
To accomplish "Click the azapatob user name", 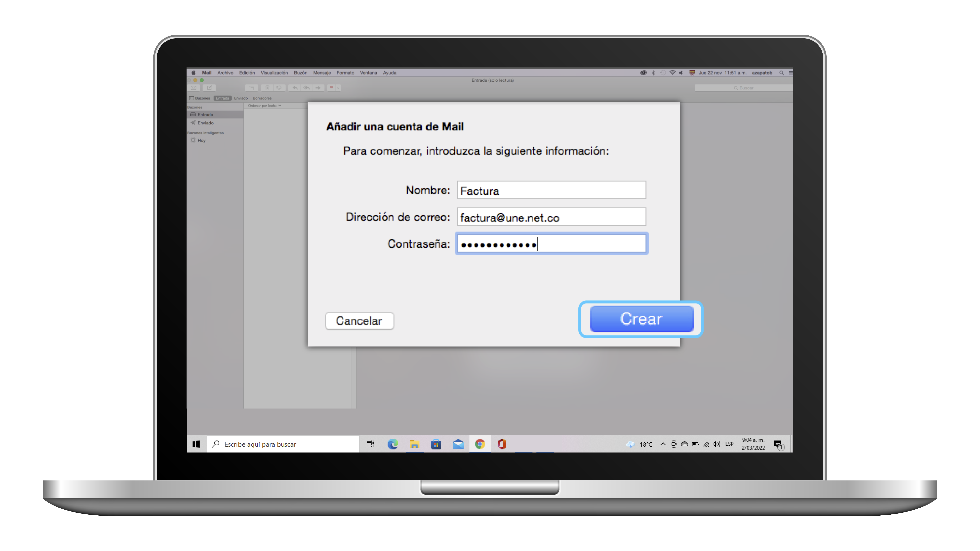I will [762, 73].
